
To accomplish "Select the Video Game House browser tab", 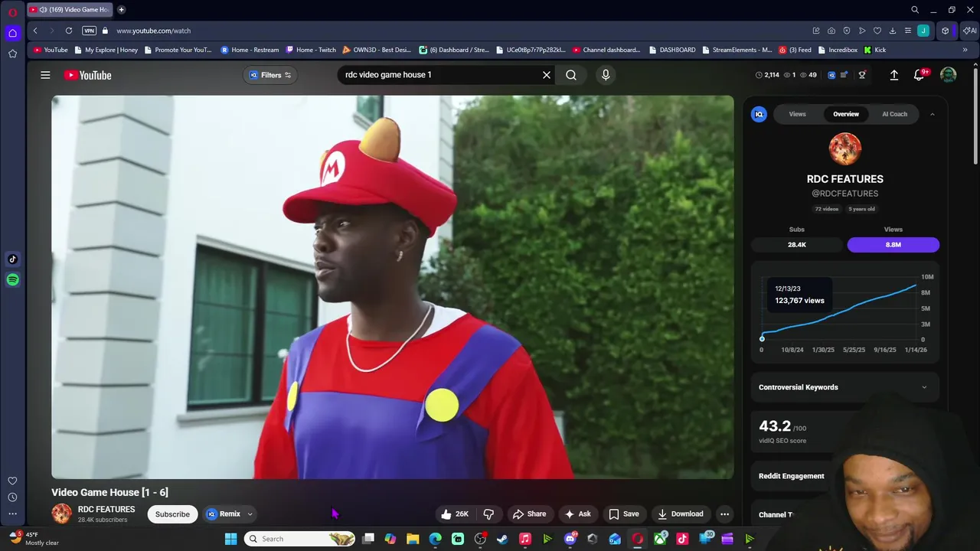I will (70, 10).
